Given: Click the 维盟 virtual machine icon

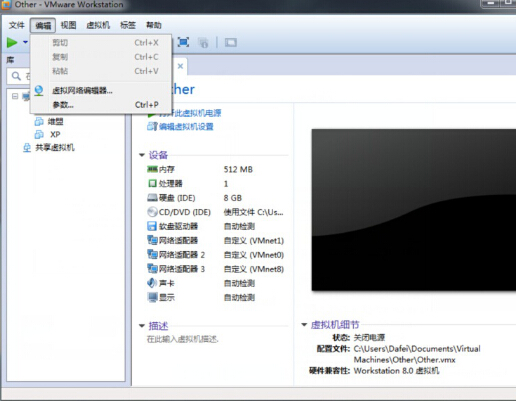Looking at the screenshot, I should (39, 121).
